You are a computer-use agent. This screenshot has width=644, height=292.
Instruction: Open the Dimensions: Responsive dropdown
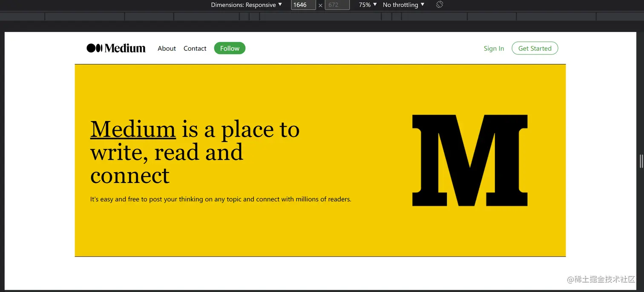(x=247, y=5)
